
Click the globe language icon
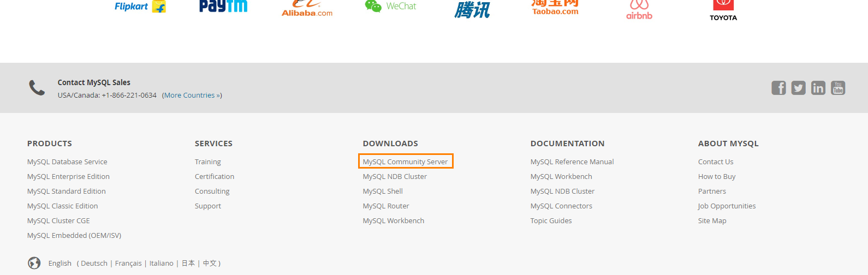pyautogui.click(x=34, y=263)
